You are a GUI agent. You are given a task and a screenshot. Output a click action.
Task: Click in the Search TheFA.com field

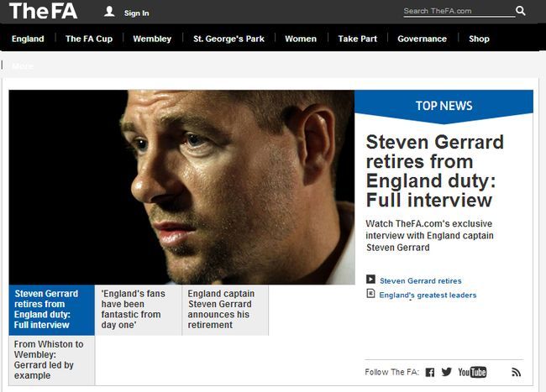pos(458,11)
